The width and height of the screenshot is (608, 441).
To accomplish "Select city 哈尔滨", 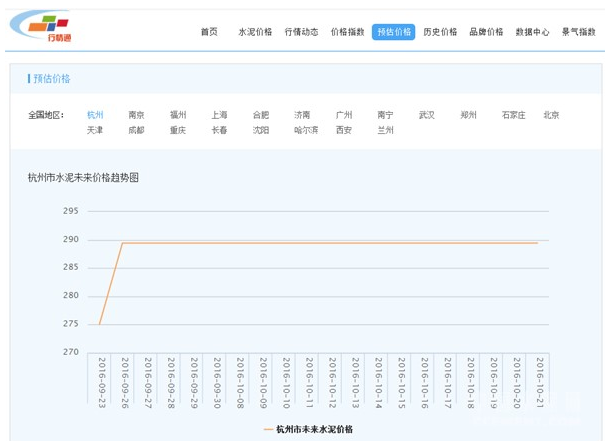I will [306, 130].
